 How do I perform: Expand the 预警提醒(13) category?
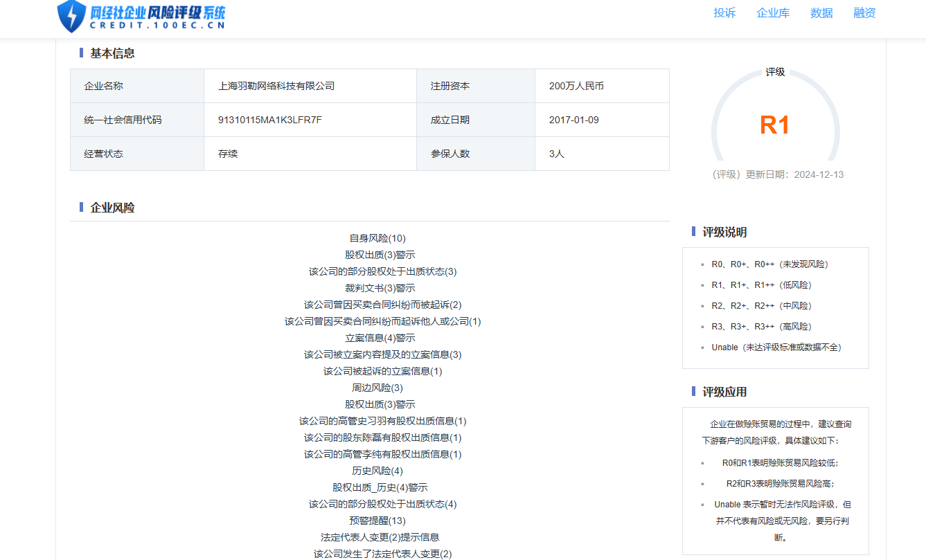point(377,521)
